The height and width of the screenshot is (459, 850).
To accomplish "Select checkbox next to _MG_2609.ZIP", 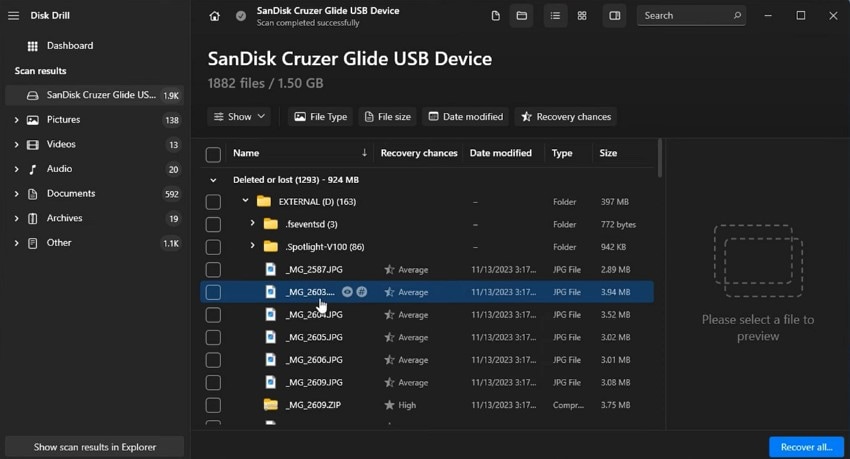I will (x=213, y=405).
